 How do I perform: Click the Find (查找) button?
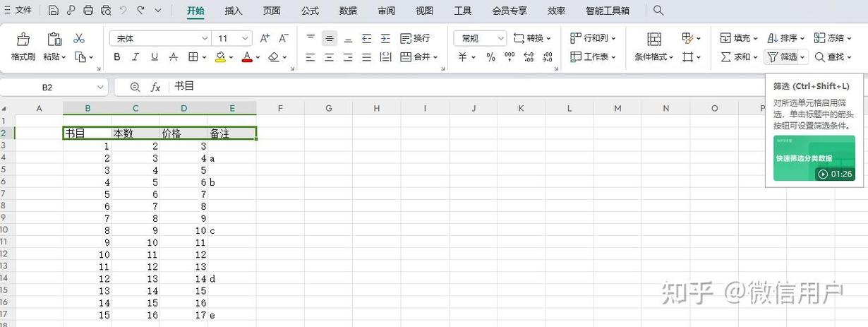click(833, 57)
